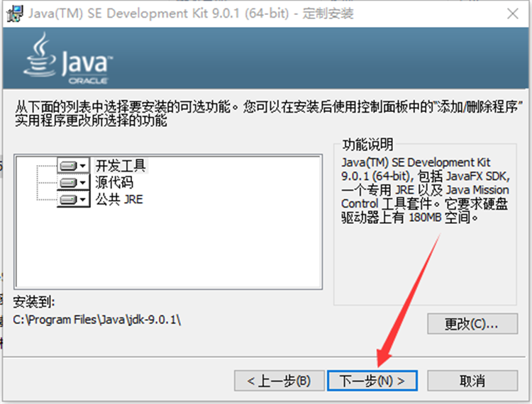Select the 开发工具 tree item
Image resolution: width=532 pixels, height=404 pixels.
click(x=121, y=166)
